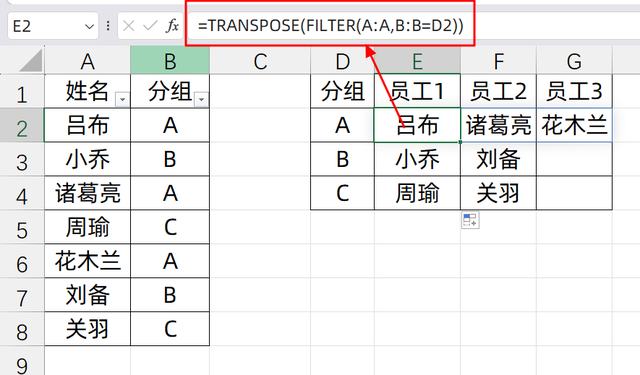Select cell F3 containing 刘备

pyautogui.click(x=498, y=159)
